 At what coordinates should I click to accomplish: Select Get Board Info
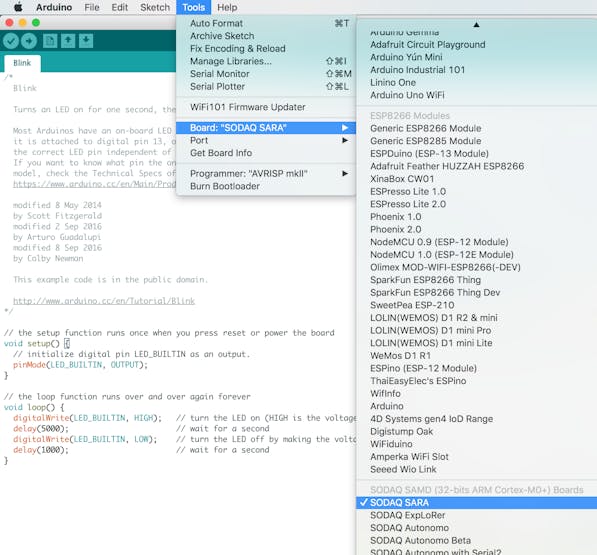tap(266, 153)
